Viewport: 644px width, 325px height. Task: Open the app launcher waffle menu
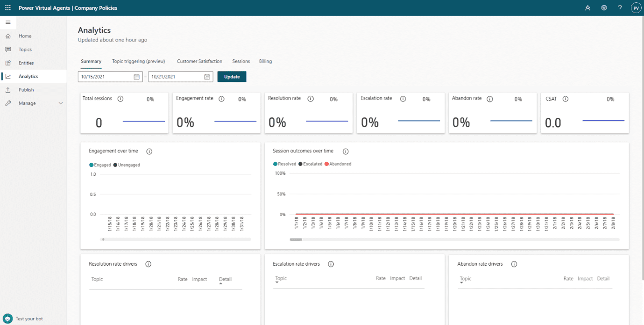(8, 8)
